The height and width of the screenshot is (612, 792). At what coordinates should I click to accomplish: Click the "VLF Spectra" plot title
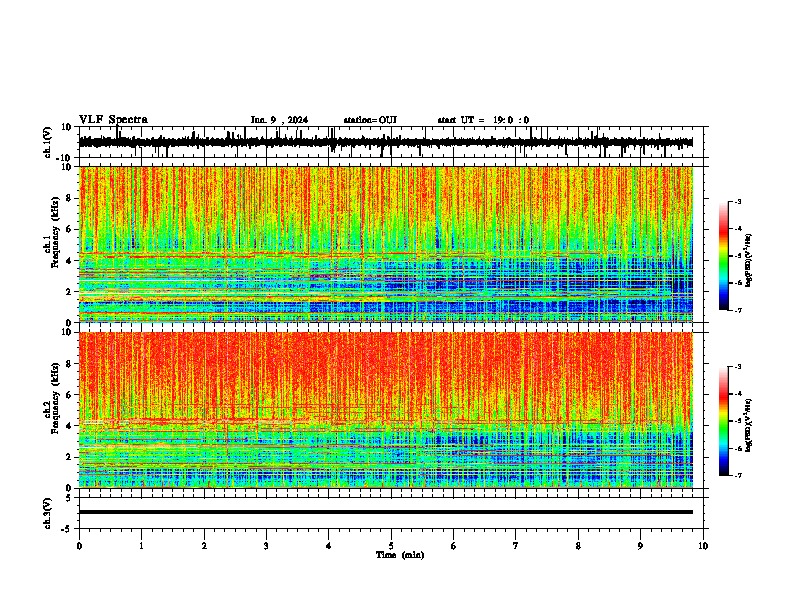[113, 120]
